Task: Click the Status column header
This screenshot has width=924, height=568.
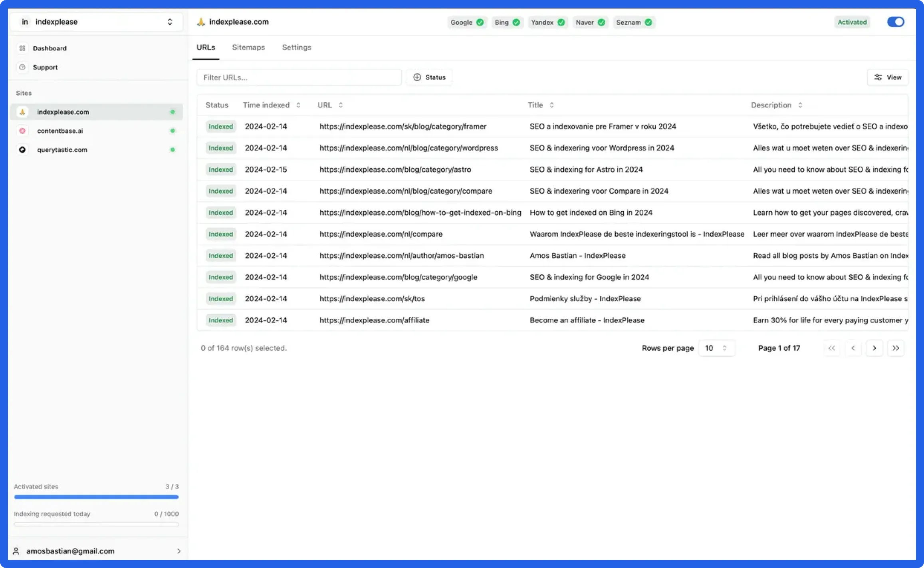Action: (x=217, y=105)
